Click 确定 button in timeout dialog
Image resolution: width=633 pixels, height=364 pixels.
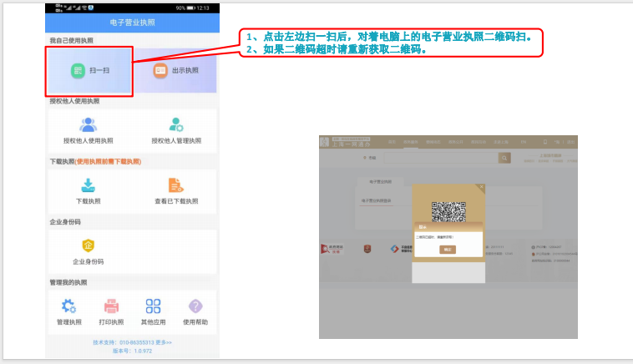pos(448,250)
